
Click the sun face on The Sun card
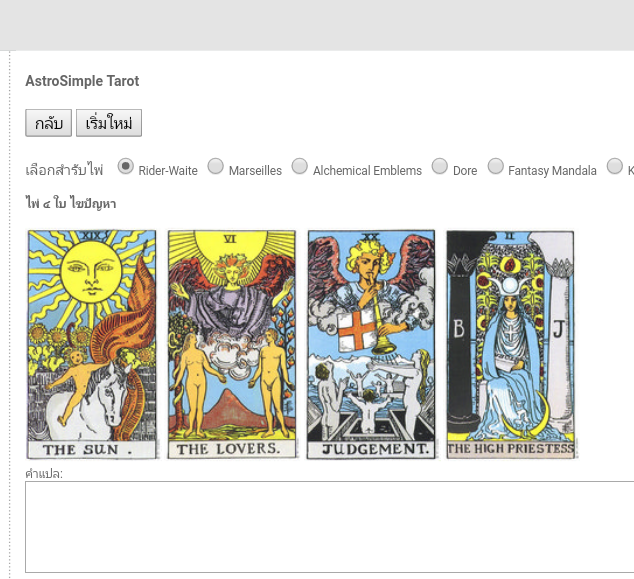(91, 271)
